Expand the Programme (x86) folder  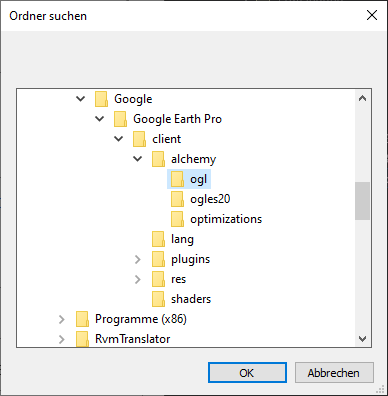pyautogui.click(x=61, y=319)
